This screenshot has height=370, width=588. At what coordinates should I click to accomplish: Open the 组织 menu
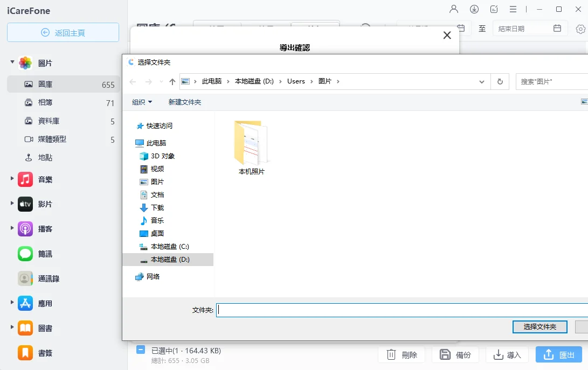point(142,102)
